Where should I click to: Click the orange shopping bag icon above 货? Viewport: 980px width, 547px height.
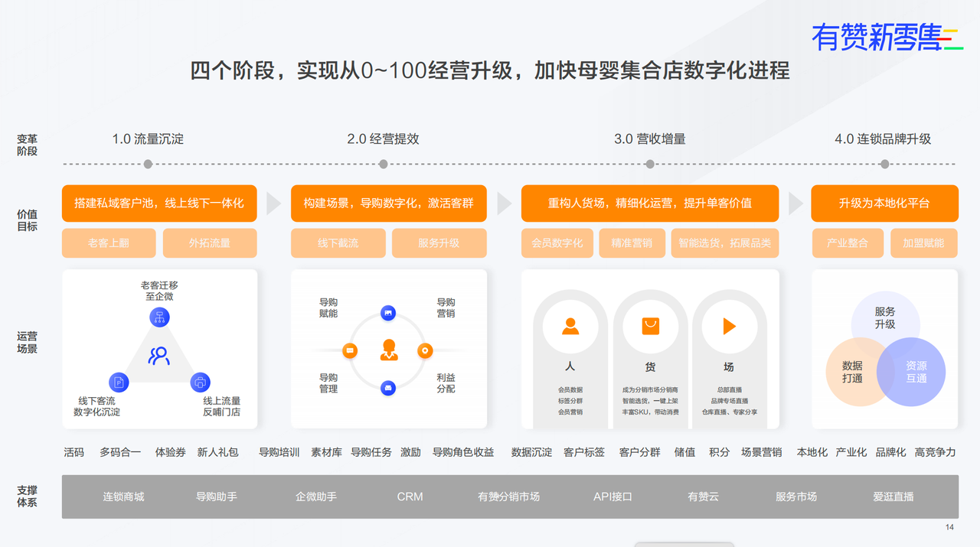coord(651,327)
